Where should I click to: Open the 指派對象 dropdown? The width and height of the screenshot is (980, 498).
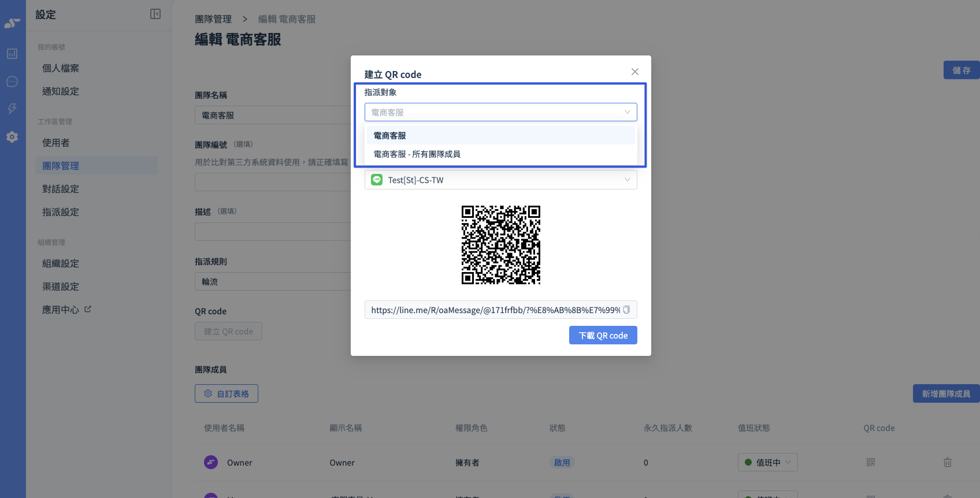tap(501, 112)
